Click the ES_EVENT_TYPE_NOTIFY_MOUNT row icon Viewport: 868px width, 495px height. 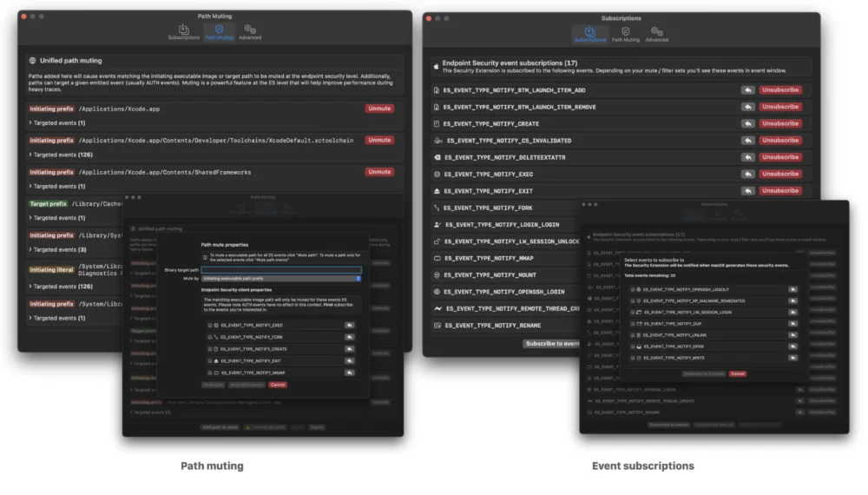click(437, 275)
